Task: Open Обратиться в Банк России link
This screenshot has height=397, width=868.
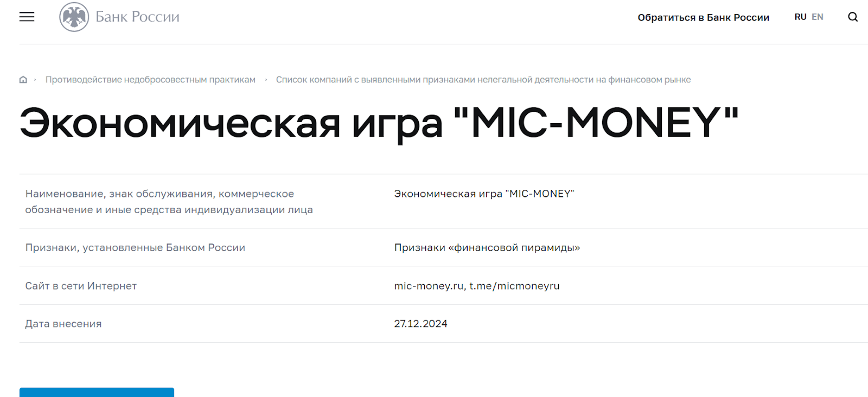Action: click(x=704, y=17)
